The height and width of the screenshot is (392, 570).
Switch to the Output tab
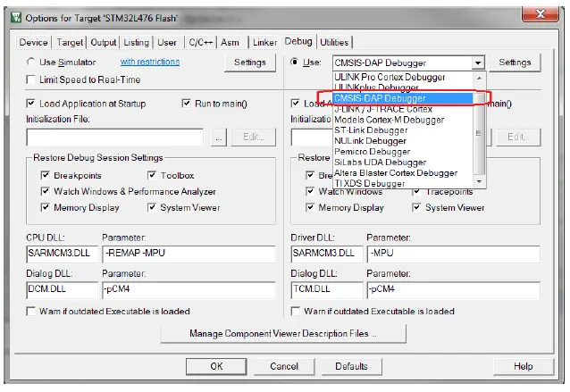click(104, 43)
